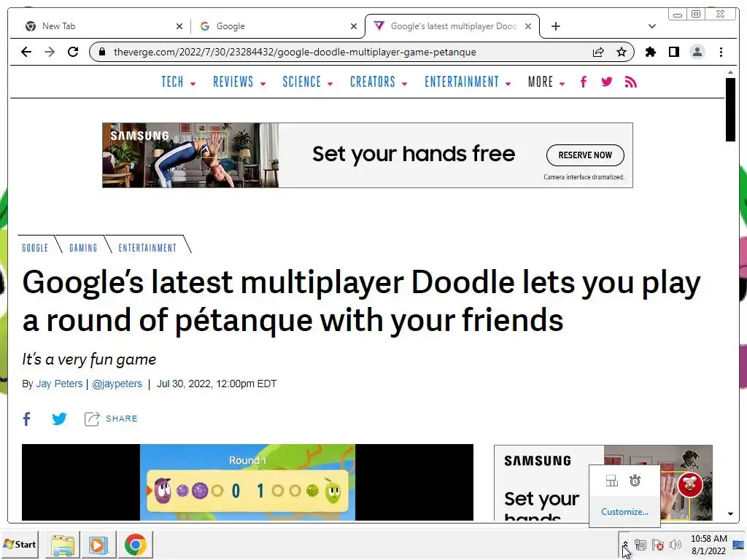Open the tab search chevron dropdown
Screen dimensions: 747x560
click(652, 26)
